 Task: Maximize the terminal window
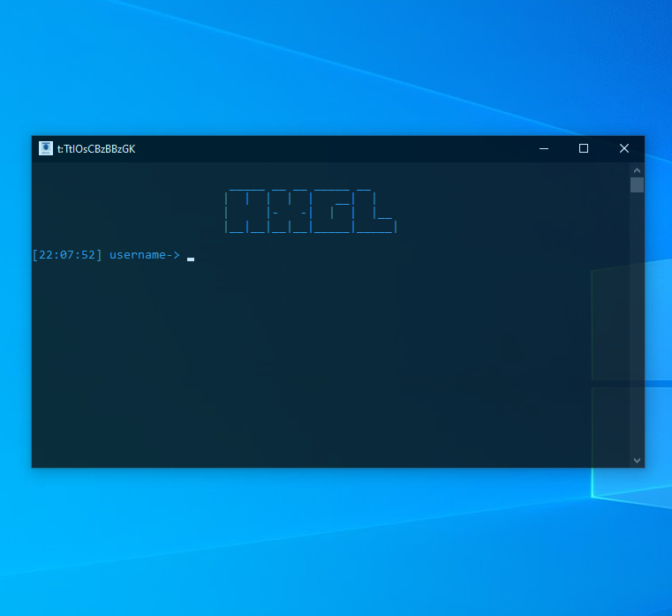584,148
